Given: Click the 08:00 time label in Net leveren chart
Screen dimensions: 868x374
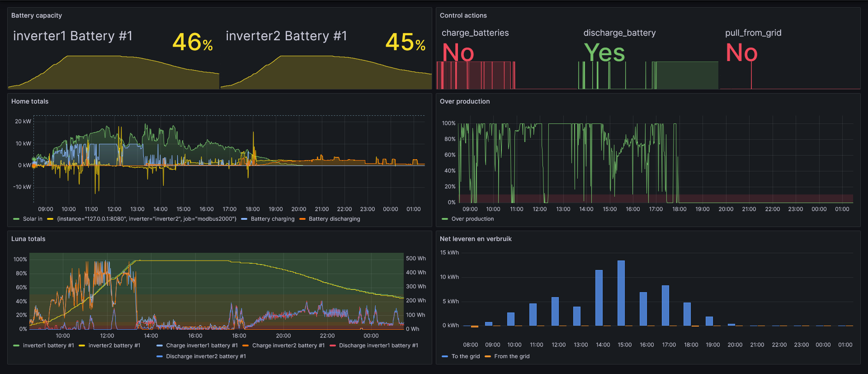Looking at the screenshot, I should (x=471, y=345).
